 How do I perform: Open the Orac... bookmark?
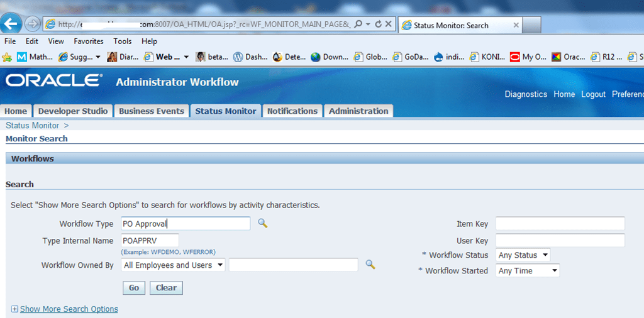click(x=569, y=57)
